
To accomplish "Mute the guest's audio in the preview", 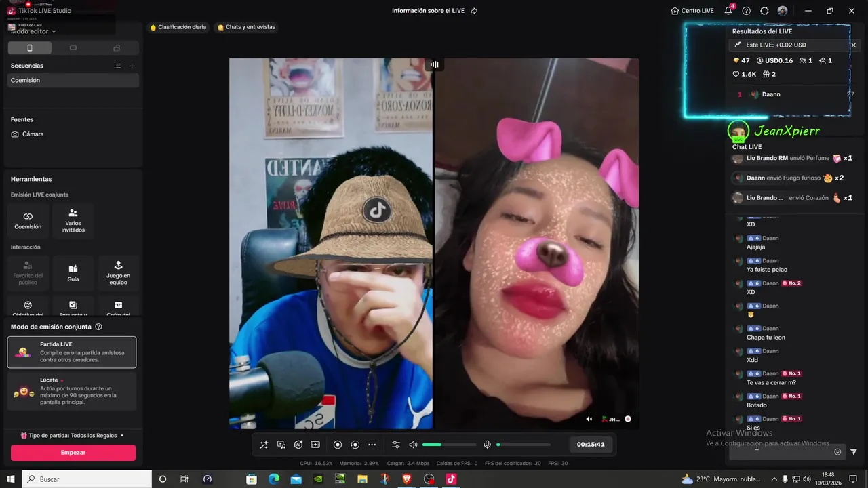I will (x=589, y=419).
